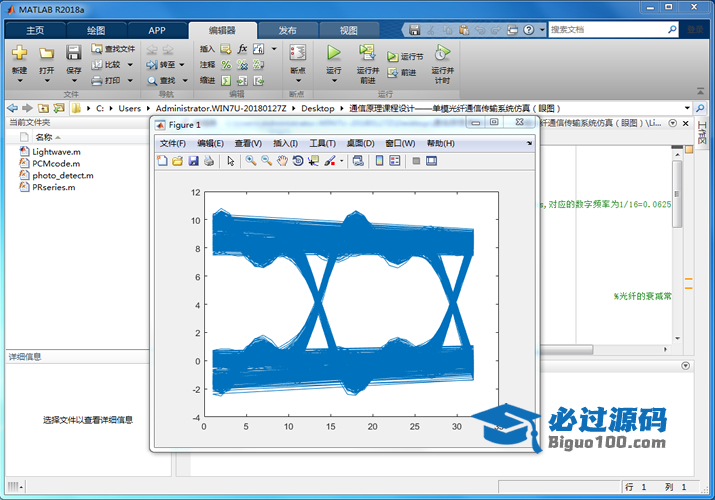
Task: Select photo_detect.m in current folder
Action: pyautogui.click(x=62, y=175)
